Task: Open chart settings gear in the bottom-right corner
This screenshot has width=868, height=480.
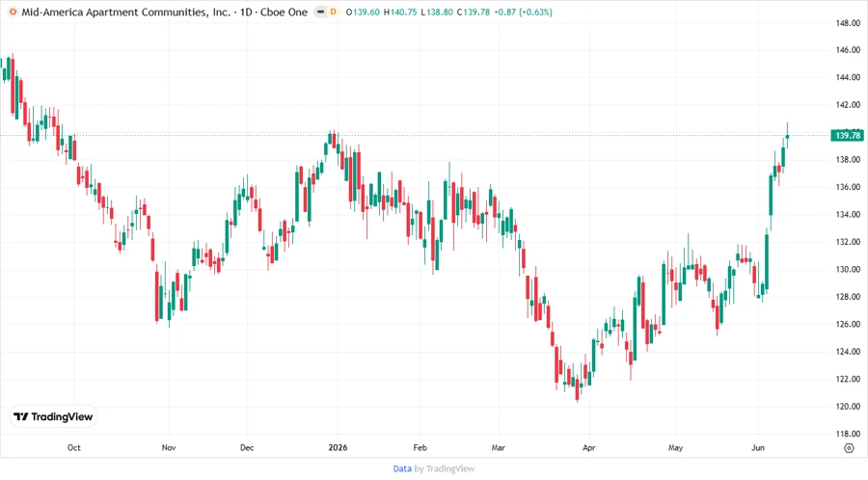Action: pyautogui.click(x=849, y=448)
